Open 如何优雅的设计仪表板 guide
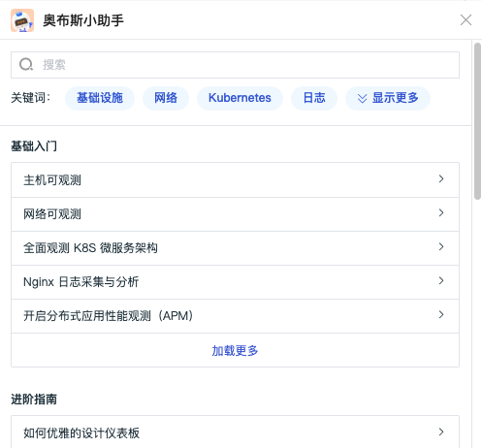The width and height of the screenshot is (482, 448). coord(235,432)
